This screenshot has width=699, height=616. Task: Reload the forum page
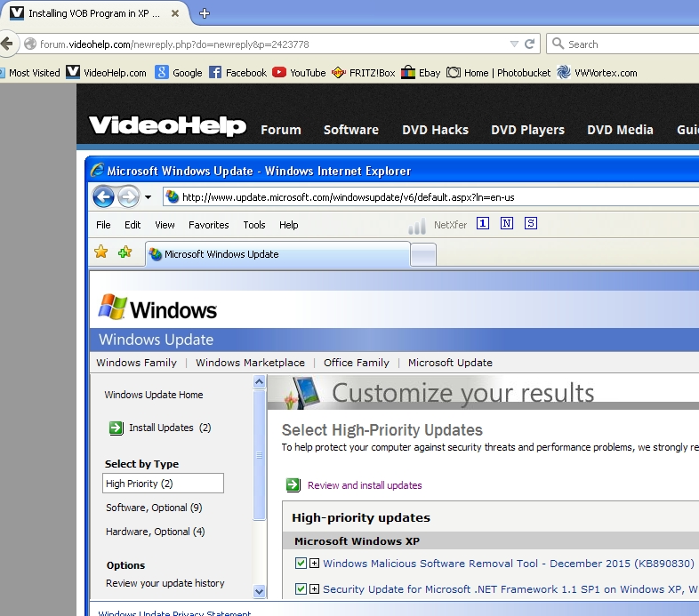[x=530, y=44]
